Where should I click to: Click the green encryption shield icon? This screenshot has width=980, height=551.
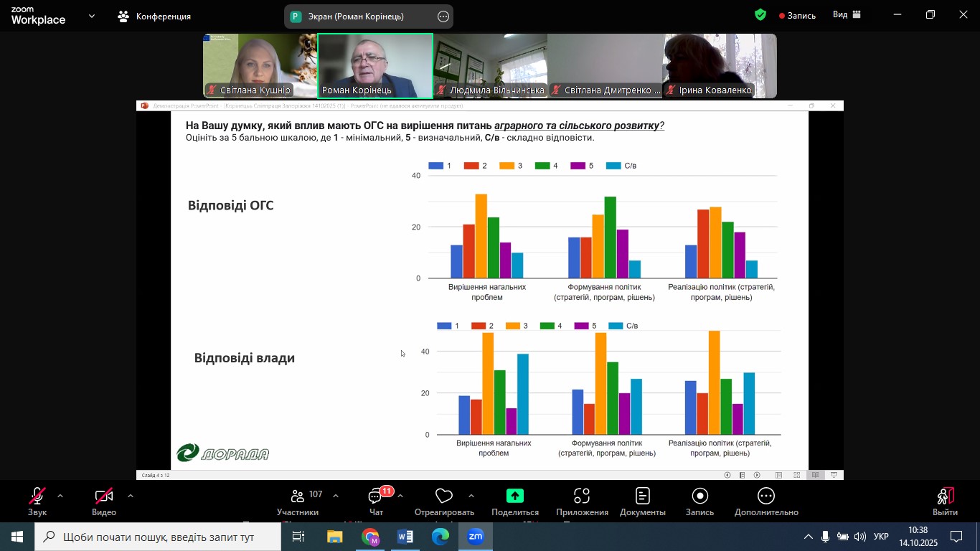click(x=760, y=15)
